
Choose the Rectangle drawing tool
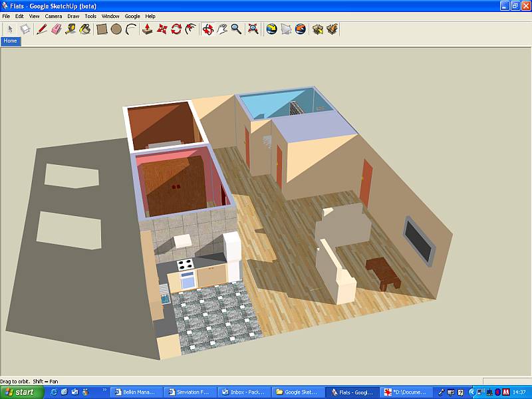102,29
